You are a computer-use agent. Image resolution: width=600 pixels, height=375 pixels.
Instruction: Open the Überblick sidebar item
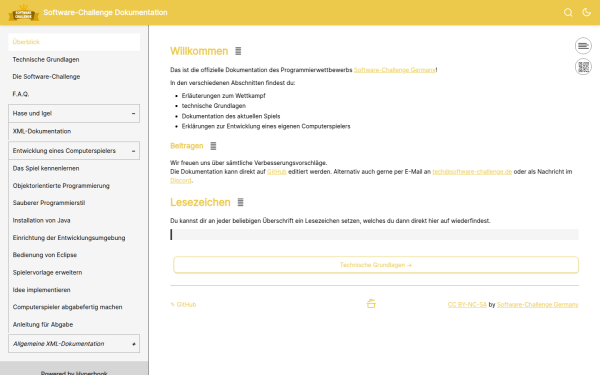[74, 42]
